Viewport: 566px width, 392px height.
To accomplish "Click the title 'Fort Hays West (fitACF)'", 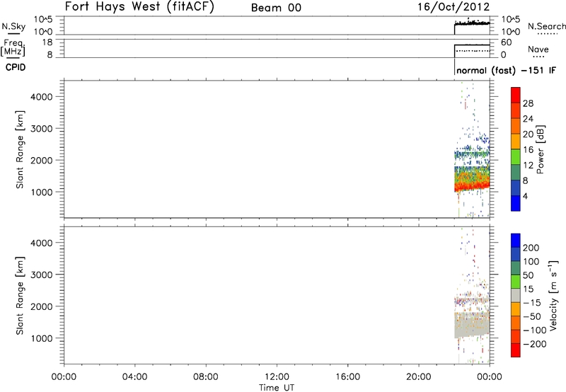I will [139, 6].
